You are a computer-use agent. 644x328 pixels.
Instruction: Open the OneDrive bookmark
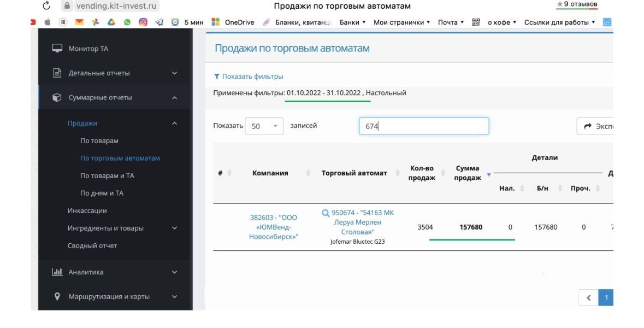[x=233, y=22]
